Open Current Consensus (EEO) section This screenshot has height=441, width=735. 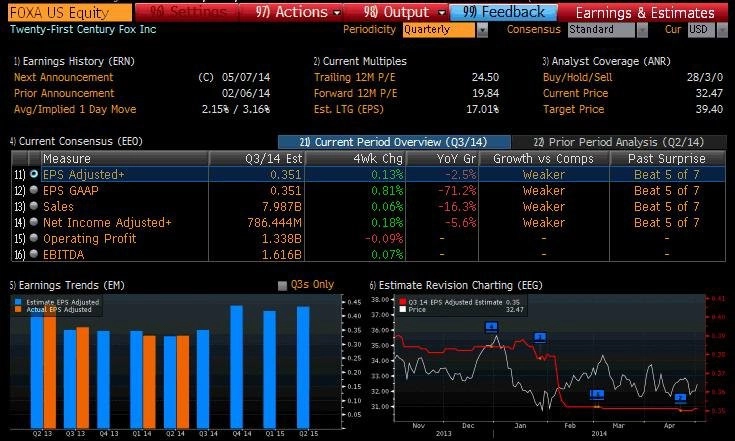click(x=76, y=141)
